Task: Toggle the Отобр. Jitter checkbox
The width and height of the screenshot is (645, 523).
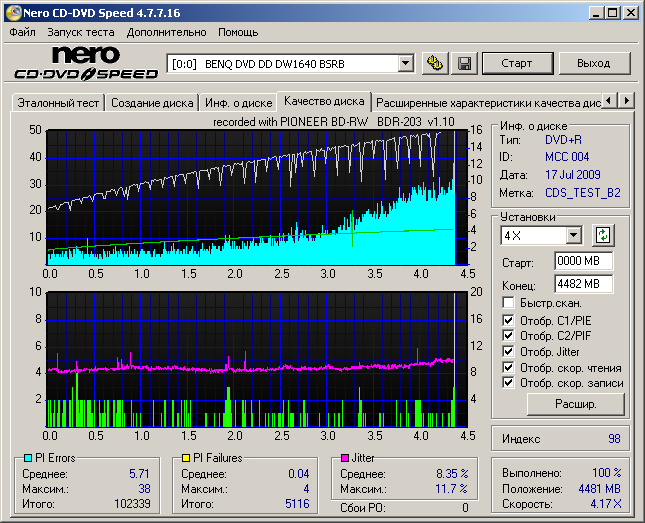Action: 508,351
